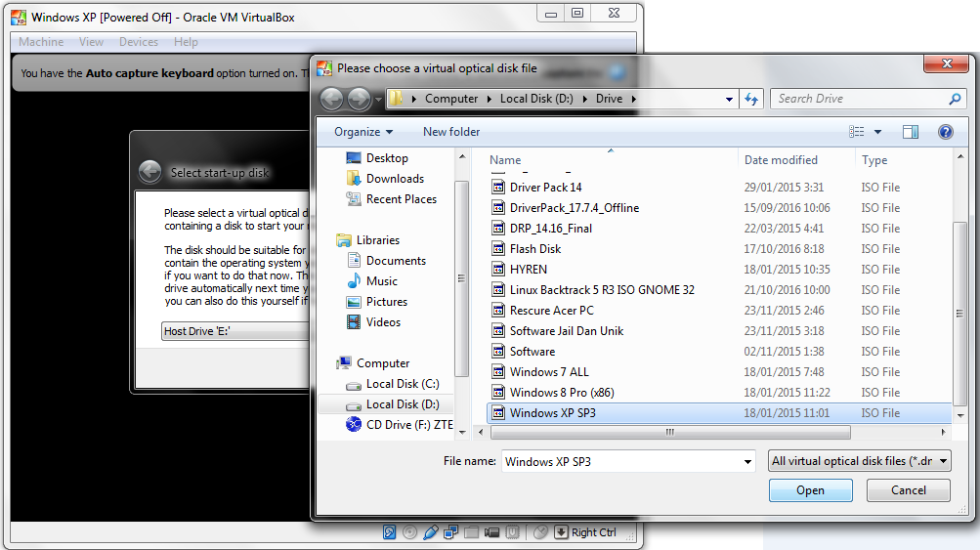This screenshot has width=980, height=550.
Task: Click the USB devices icon in VirtualBox status bar
Action: pyautogui.click(x=431, y=532)
